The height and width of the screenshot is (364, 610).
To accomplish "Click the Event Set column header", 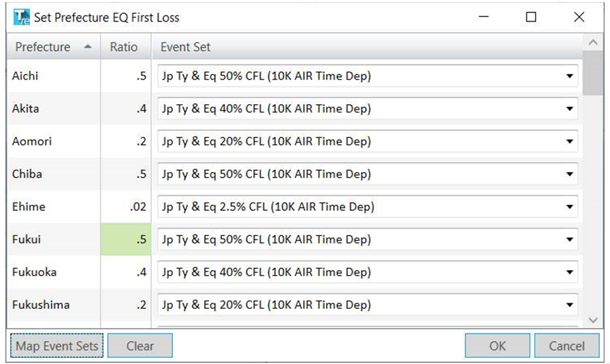I will [x=186, y=47].
